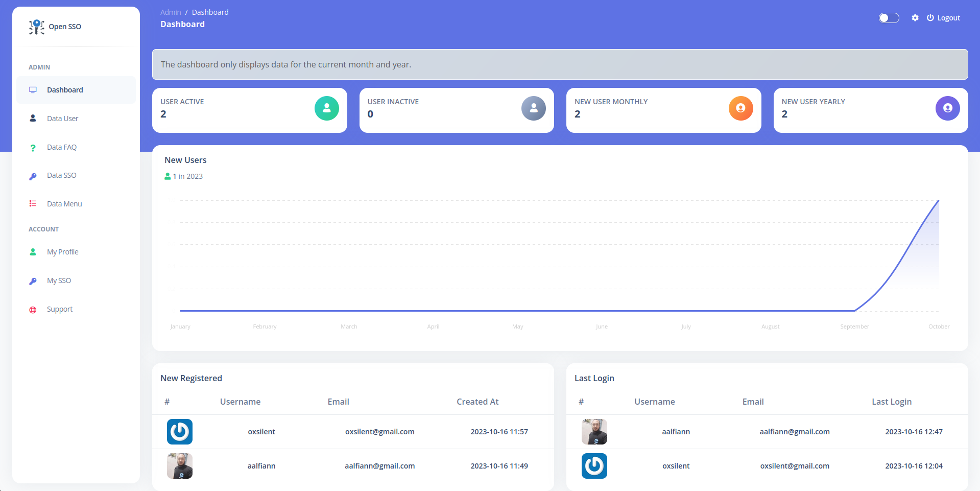This screenshot has width=980, height=491.
Task: Click the purple New User Yearly icon
Action: tap(947, 108)
